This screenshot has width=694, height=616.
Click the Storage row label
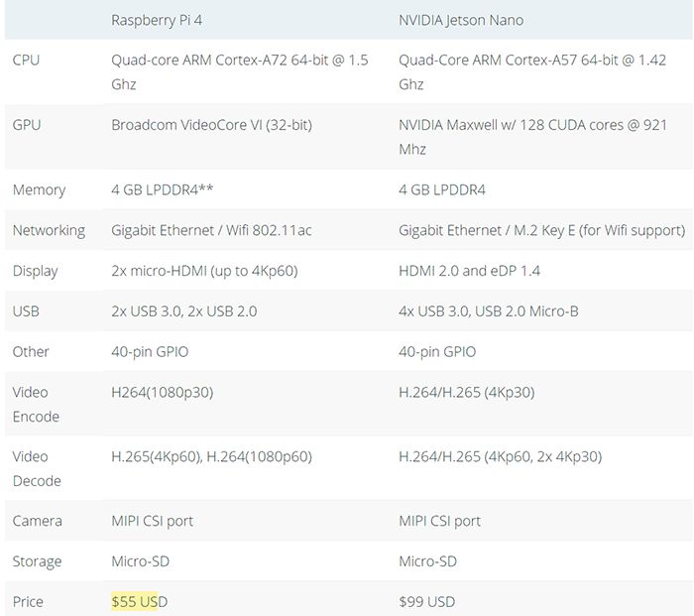pyautogui.click(x=38, y=561)
